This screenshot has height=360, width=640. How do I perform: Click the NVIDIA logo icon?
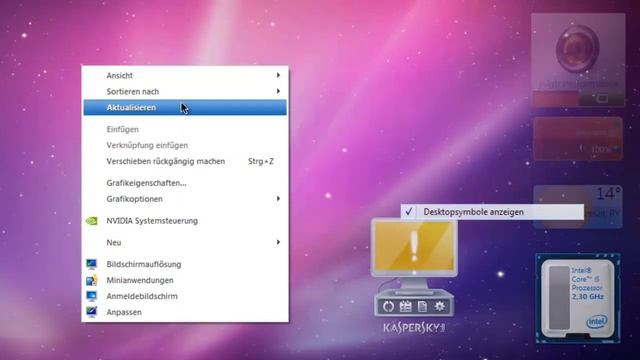[92, 221]
